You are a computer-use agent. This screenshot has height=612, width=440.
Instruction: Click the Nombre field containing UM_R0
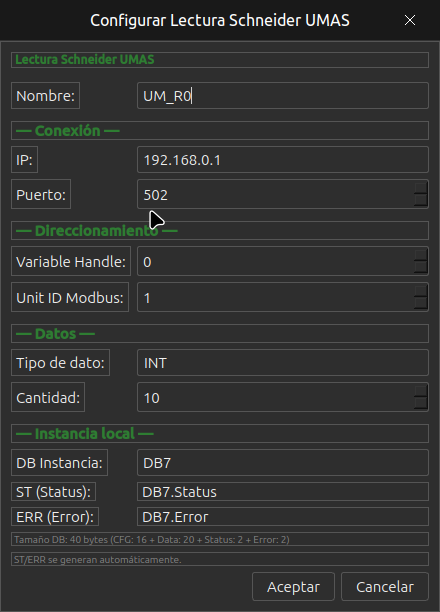click(x=283, y=96)
